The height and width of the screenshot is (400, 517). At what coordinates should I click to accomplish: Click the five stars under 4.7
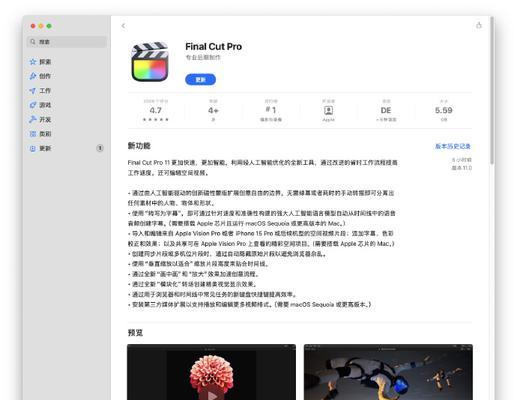(155, 119)
